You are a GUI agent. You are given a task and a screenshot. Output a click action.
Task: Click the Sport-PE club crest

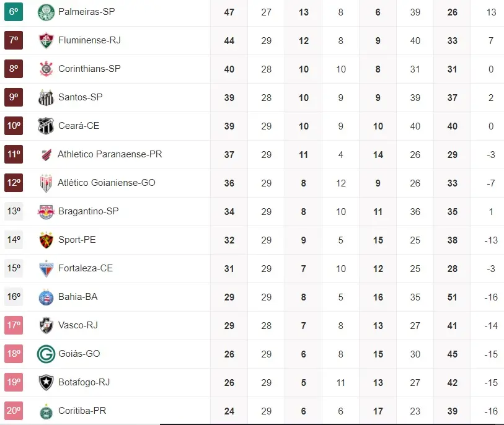(46, 240)
